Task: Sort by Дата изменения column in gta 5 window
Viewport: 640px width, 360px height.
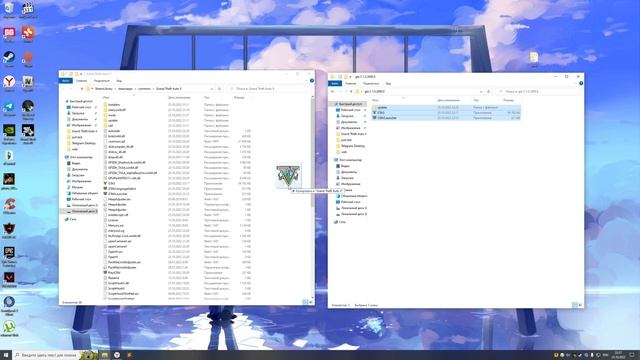Action: pos(449,100)
